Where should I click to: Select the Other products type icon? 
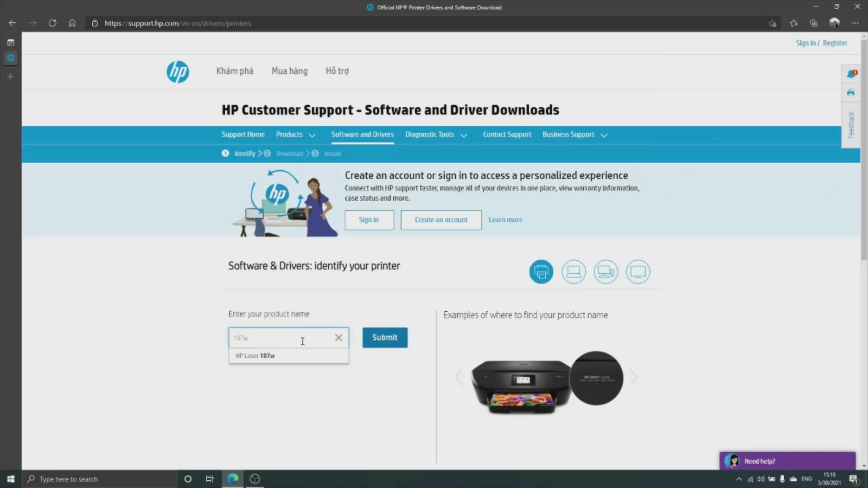click(x=638, y=272)
